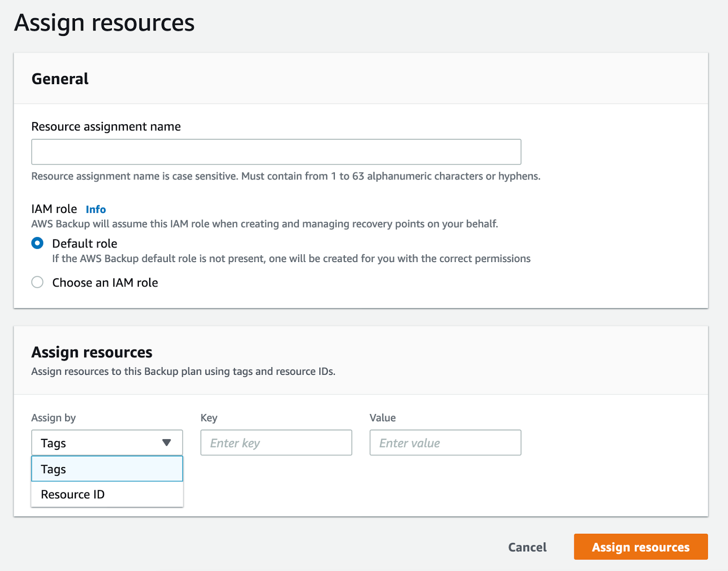Focus the Enter key input field
This screenshot has height=571, width=728.
point(276,443)
